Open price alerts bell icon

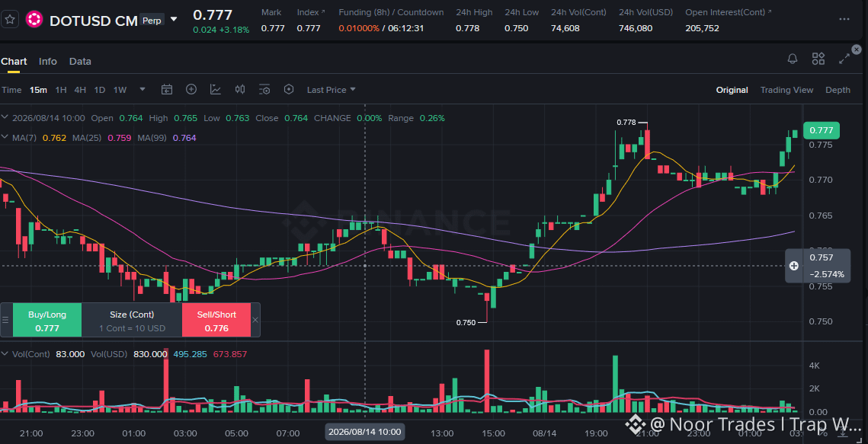[793, 59]
